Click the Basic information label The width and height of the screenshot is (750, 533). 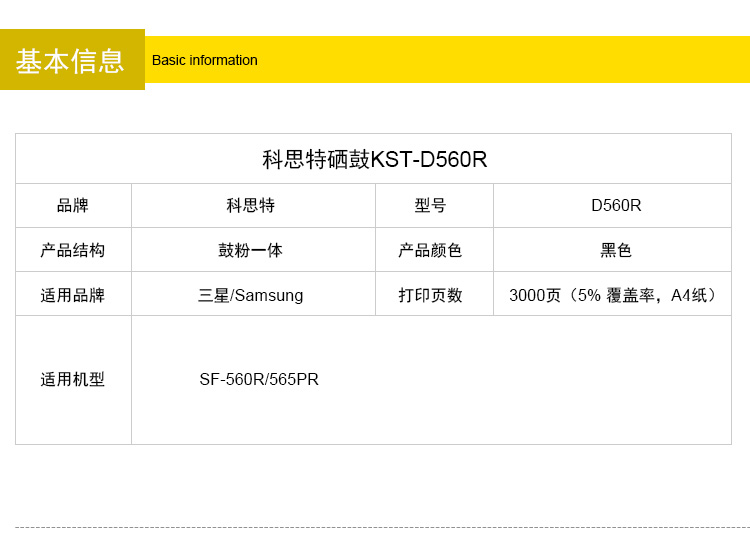[204, 60]
